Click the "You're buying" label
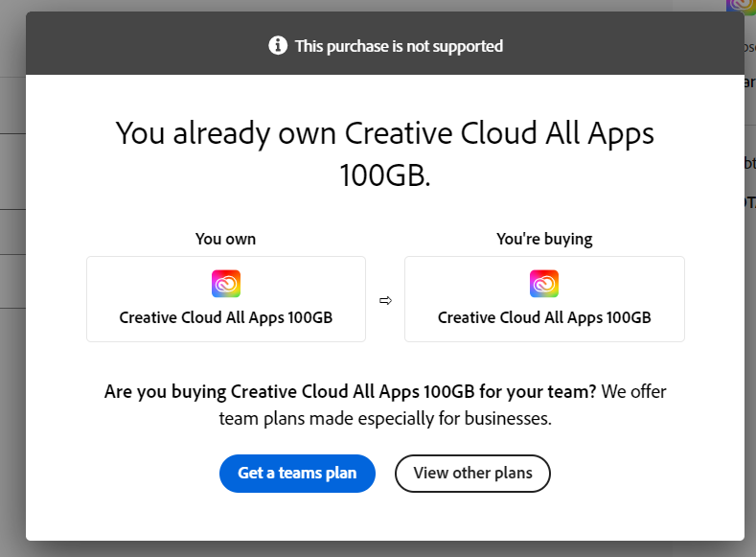Image resolution: width=756 pixels, height=557 pixels. click(x=544, y=239)
